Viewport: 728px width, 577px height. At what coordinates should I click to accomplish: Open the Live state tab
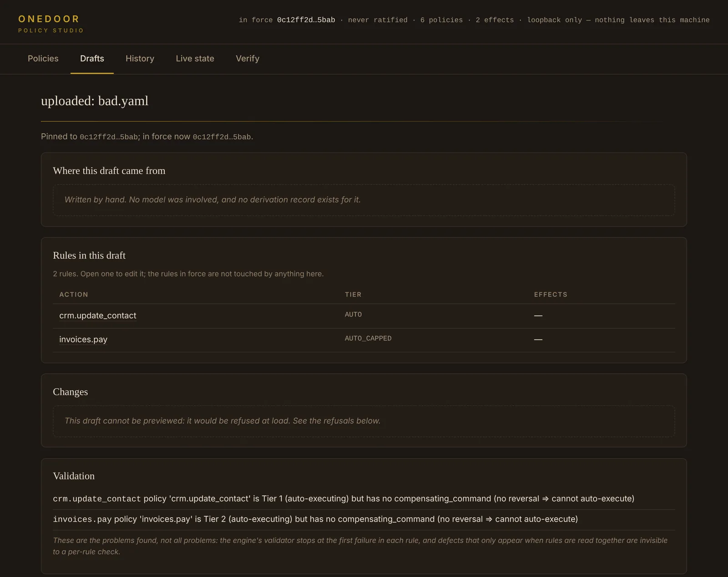195,59
